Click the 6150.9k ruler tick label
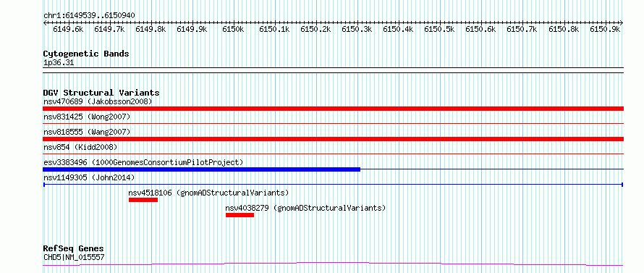This screenshot has width=644, height=273. pyautogui.click(x=605, y=29)
